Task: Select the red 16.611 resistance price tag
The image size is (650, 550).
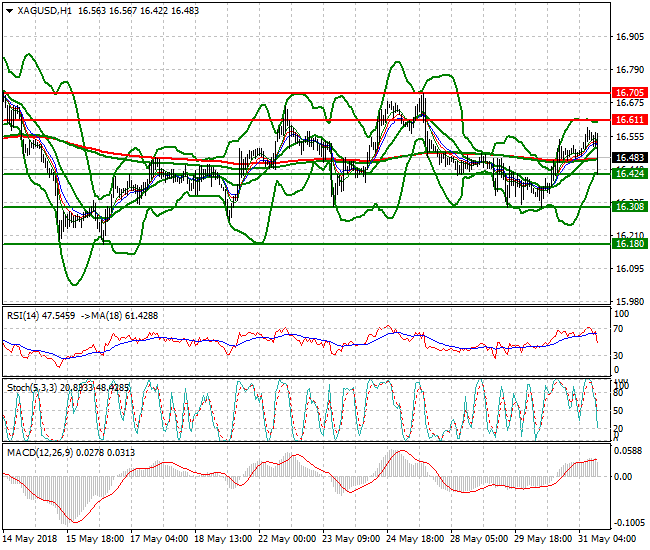Action: pos(628,120)
